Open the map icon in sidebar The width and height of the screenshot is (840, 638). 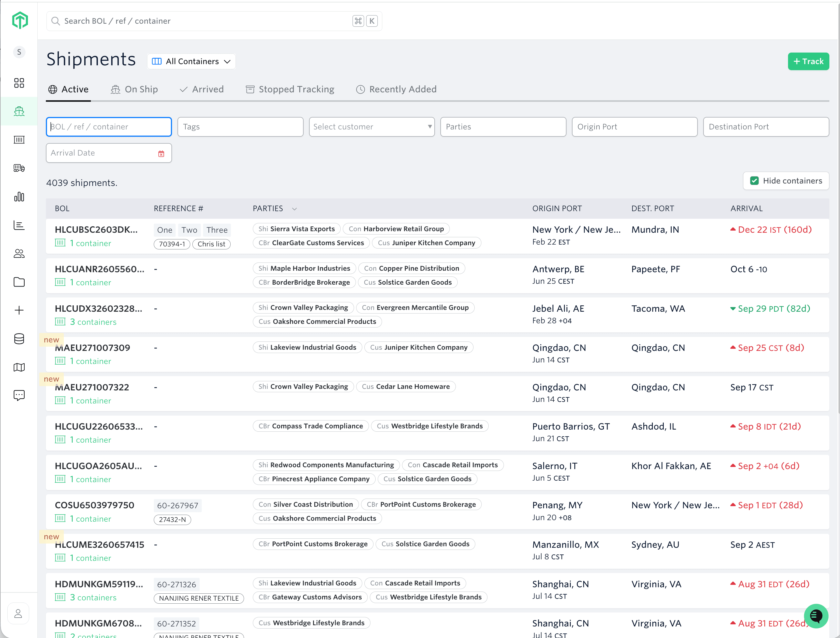19,367
